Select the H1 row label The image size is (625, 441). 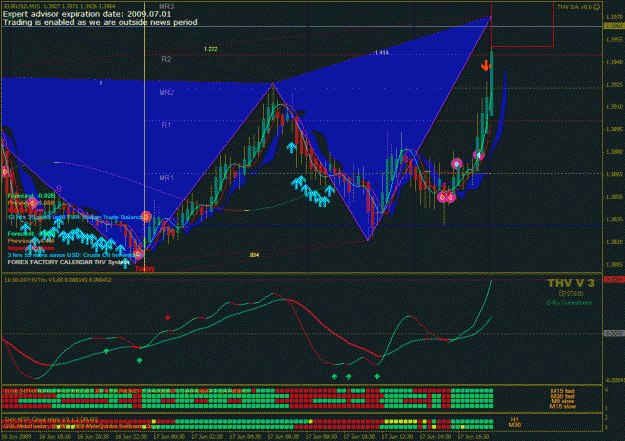pos(515,419)
